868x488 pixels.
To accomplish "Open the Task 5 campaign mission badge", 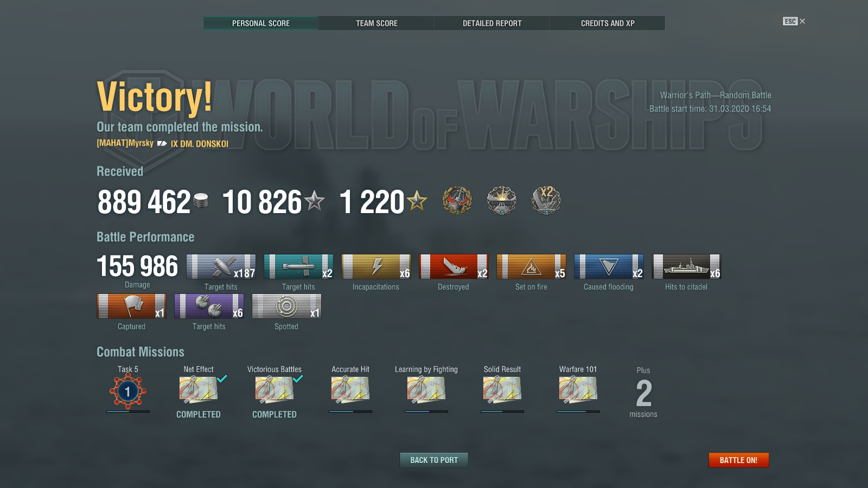I will (128, 391).
